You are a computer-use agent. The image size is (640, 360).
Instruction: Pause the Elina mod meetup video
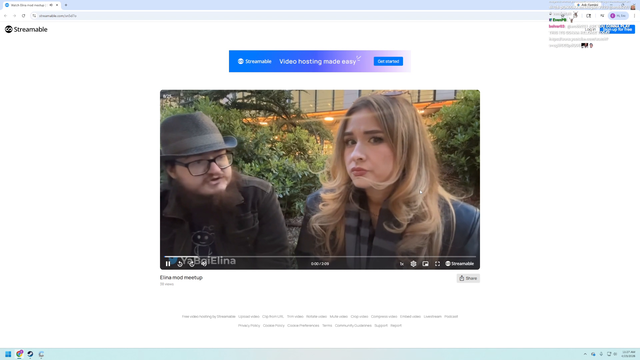click(x=168, y=264)
